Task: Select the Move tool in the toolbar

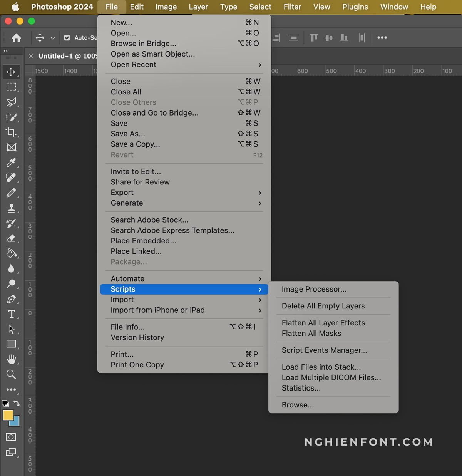Action: pos(11,72)
